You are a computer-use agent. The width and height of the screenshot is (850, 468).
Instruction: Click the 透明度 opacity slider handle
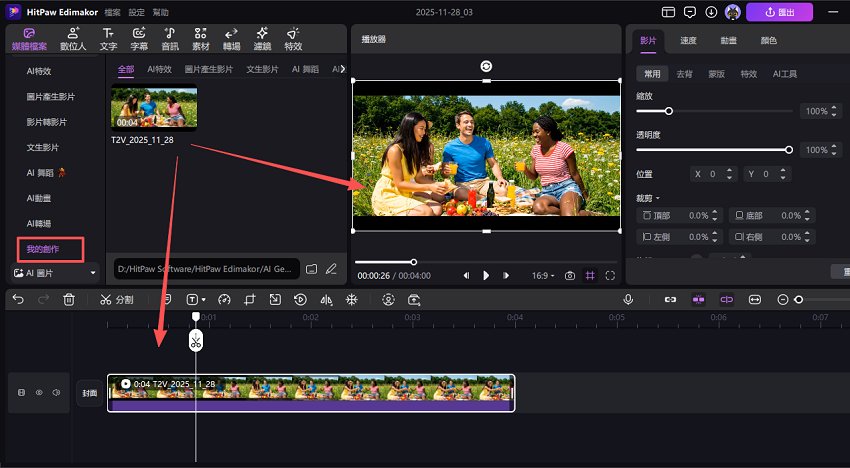tap(788, 150)
